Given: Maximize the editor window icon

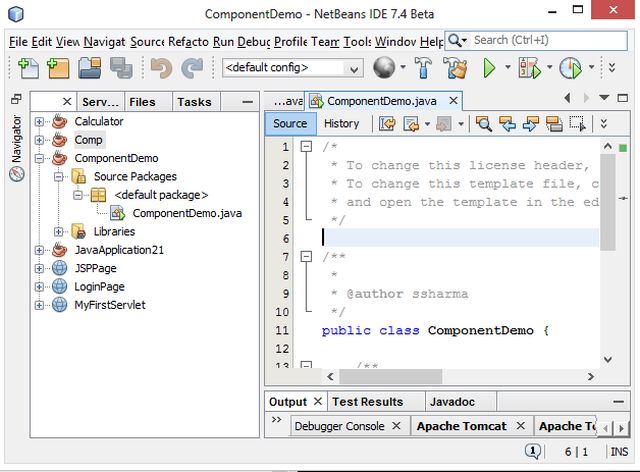Looking at the screenshot, I should [x=622, y=98].
